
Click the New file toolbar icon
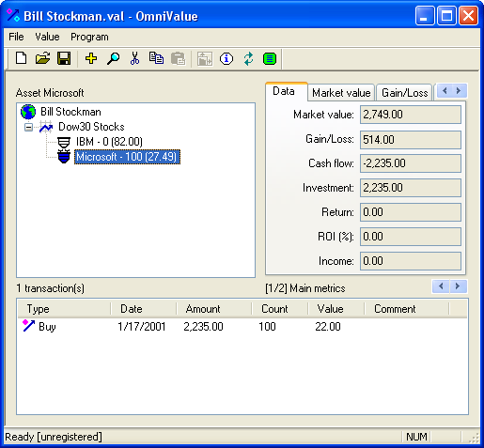[x=21, y=58]
